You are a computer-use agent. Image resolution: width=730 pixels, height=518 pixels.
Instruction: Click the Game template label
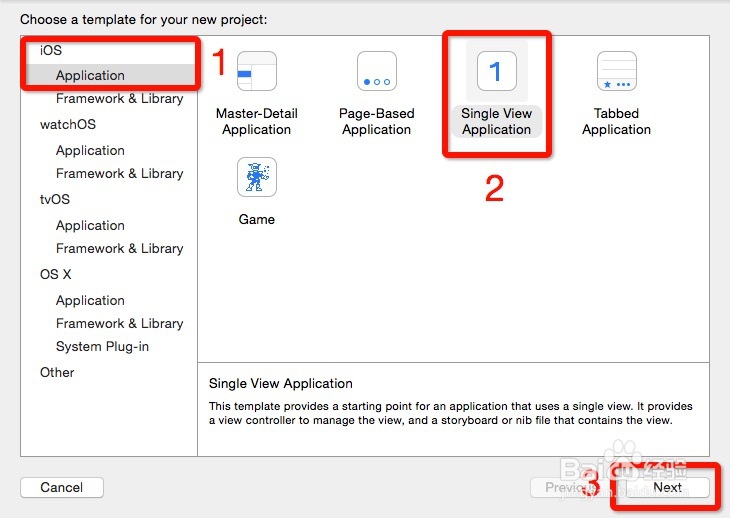point(257,219)
